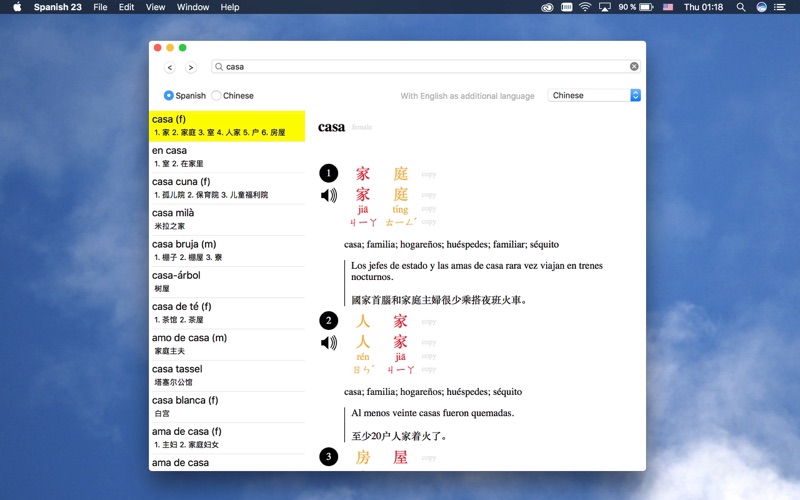Image resolution: width=800 pixels, height=500 pixels.
Task: Select the Chinese radio button
Action: pyautogui.click(x=216, y=96)
